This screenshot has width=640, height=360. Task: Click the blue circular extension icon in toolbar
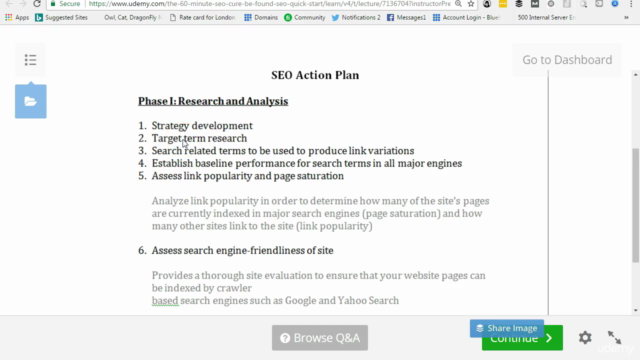tap(615, 4)
